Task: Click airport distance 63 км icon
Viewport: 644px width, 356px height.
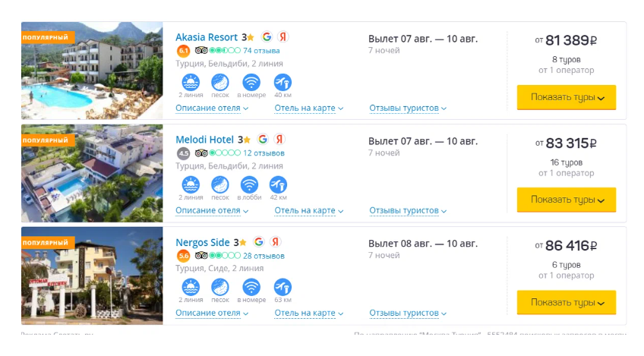Action: 283,287
